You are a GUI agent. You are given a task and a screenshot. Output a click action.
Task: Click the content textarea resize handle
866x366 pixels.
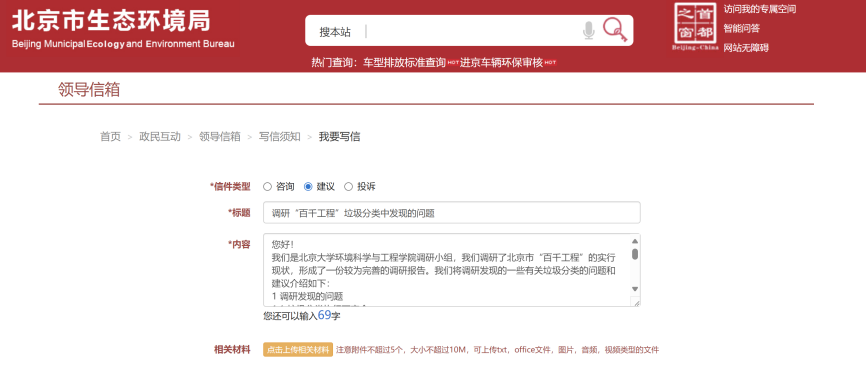[636, 303]
